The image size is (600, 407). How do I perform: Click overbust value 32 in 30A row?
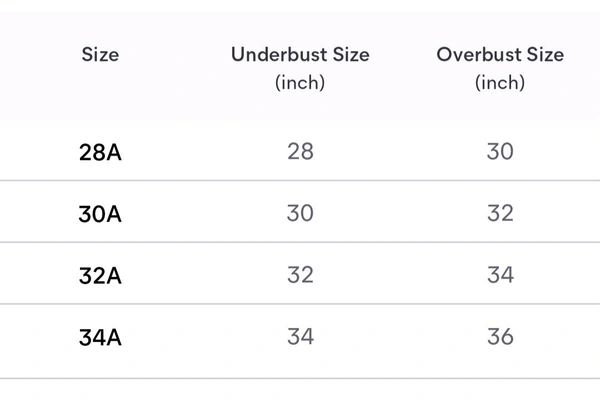click(500, 213)
